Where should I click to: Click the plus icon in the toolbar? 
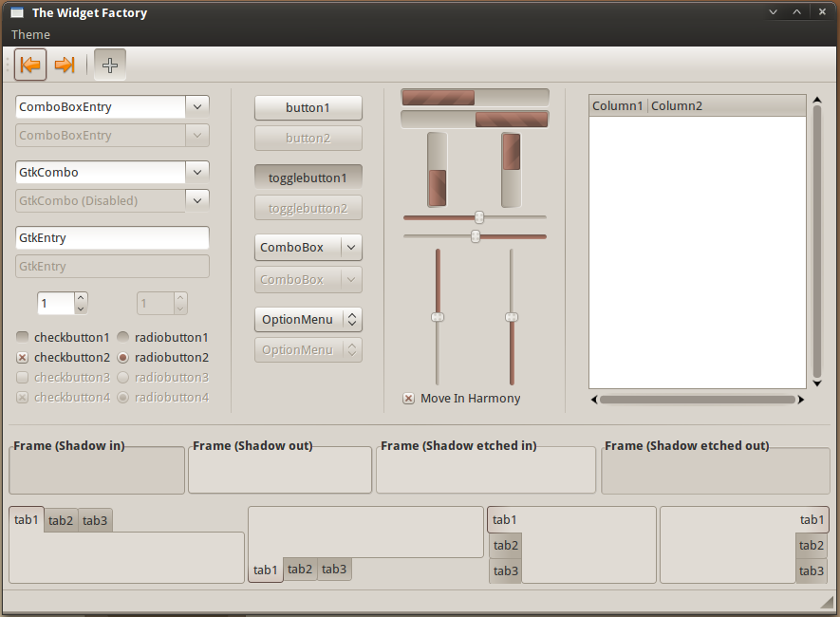(x=109, y=65)
